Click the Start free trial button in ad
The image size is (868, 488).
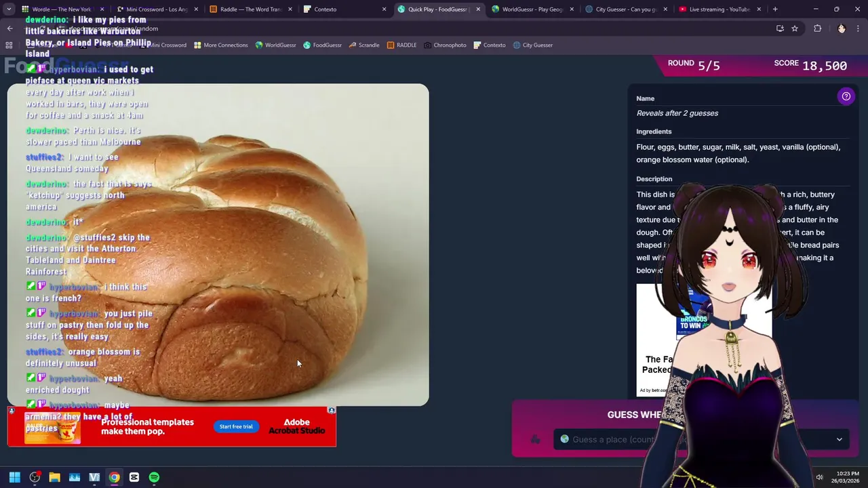(236, 426)
